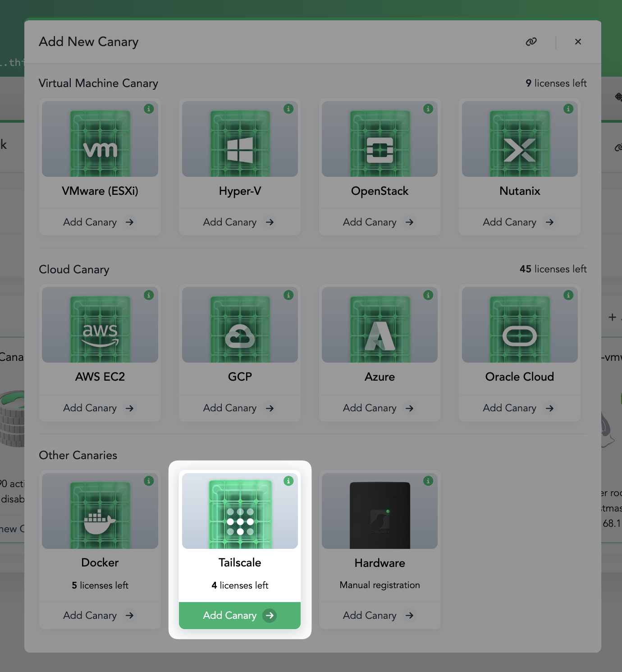The image size is (622, 672).
Task: Open info icon on VMware (ESXi) card
Action: 149,109
